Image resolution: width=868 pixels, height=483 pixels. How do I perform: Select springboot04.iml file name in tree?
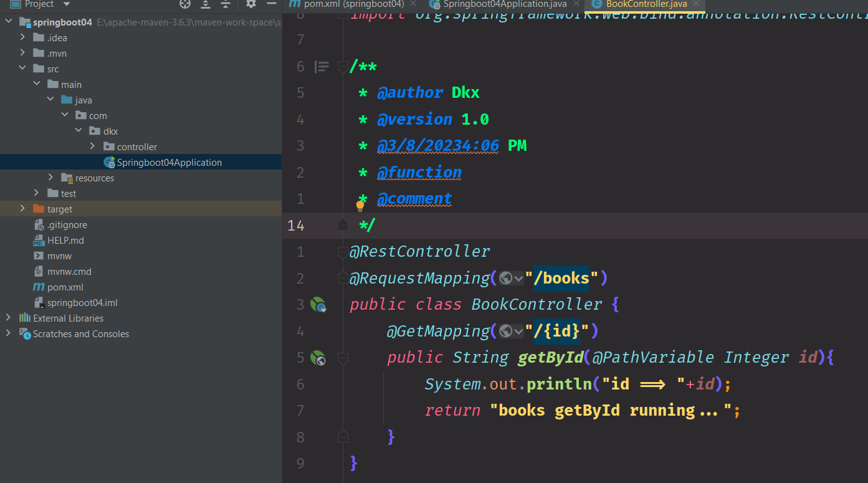point(82,303)
